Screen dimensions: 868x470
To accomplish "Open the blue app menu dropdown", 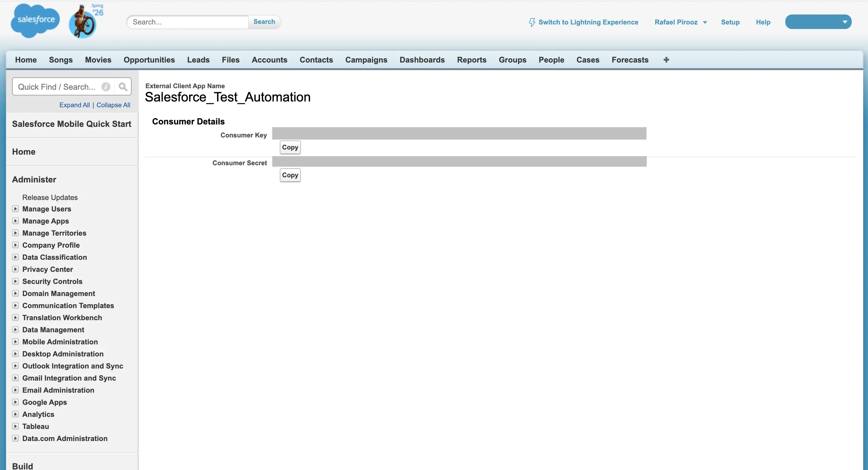I will tap(818, 22).
